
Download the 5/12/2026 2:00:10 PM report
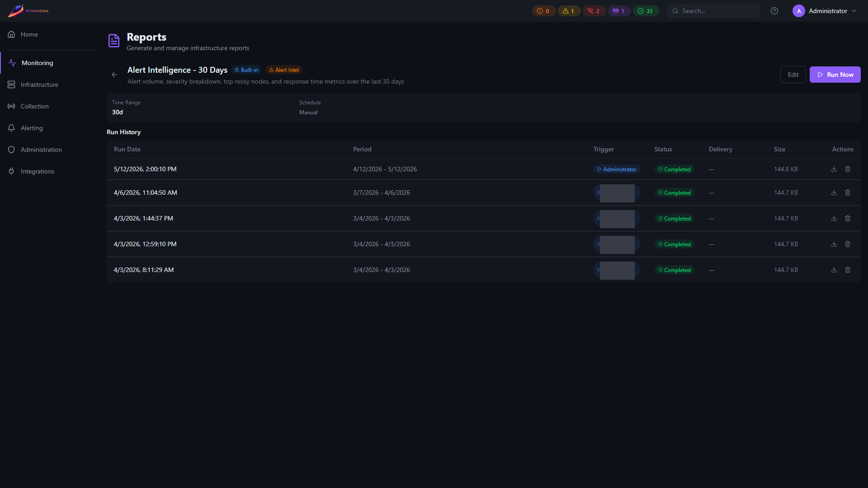click(x=834, y=169)
